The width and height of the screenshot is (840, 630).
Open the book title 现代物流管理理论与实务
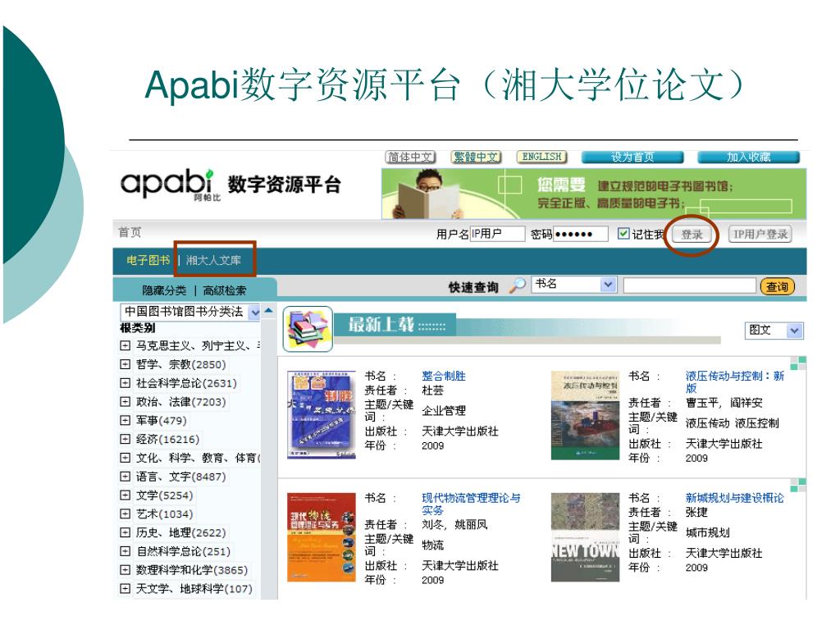pos(471,504)
